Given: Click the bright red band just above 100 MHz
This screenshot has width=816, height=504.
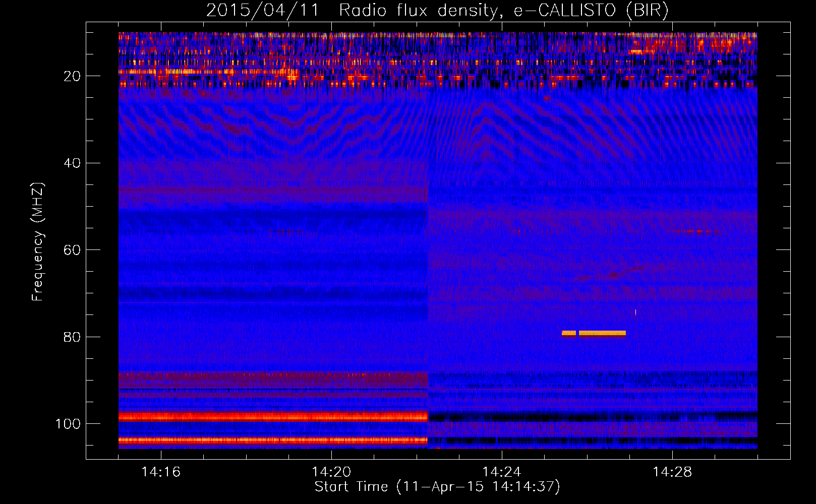Looking at the screenshot, I should point(273,416).
